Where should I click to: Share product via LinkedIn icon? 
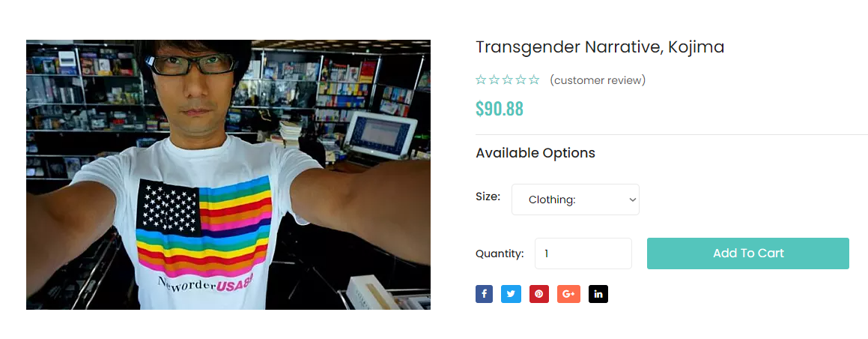click(598, 294)
